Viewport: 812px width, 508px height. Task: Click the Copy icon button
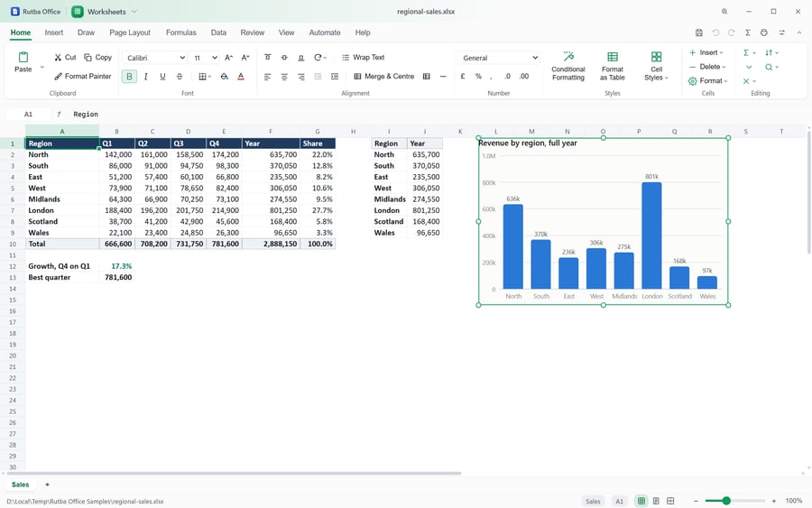pos(88,58)
